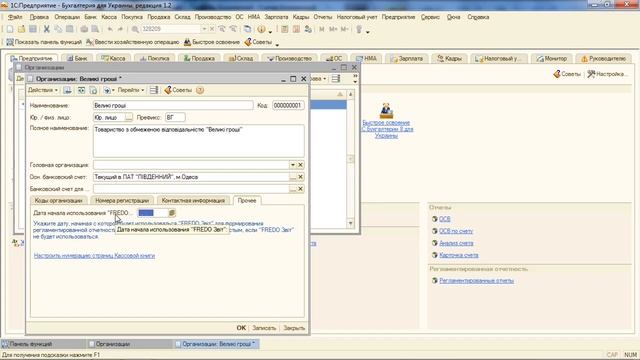Open the Отчеты menu

pos(323,17)
